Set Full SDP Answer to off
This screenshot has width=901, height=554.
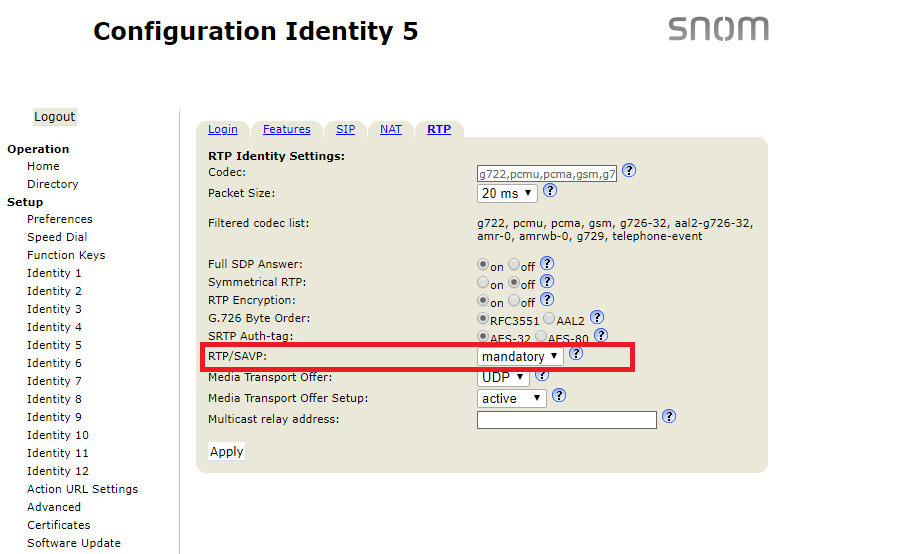(x=514, y=266)
